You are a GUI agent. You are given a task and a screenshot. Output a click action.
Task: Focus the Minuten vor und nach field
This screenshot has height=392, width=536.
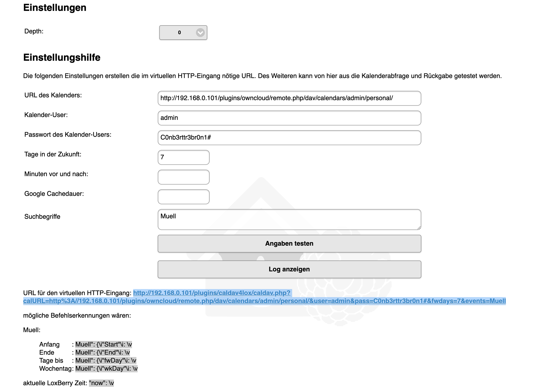183,177
